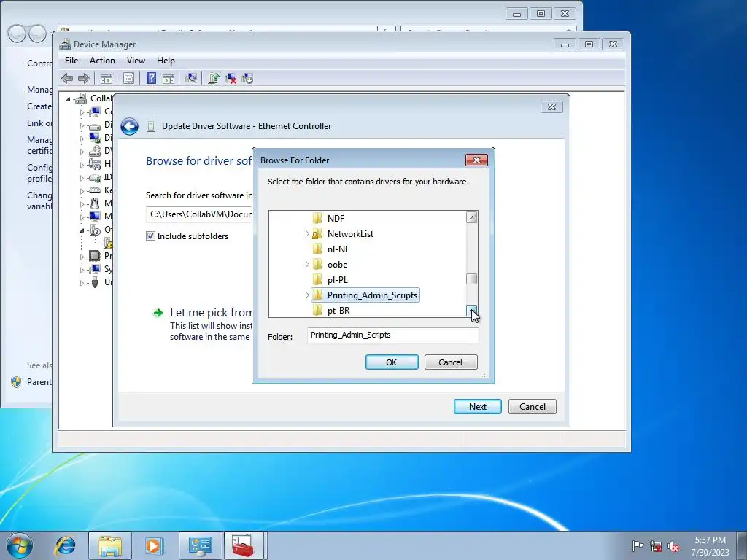Switch to Control Panel taskbar button

click(200, 545)
